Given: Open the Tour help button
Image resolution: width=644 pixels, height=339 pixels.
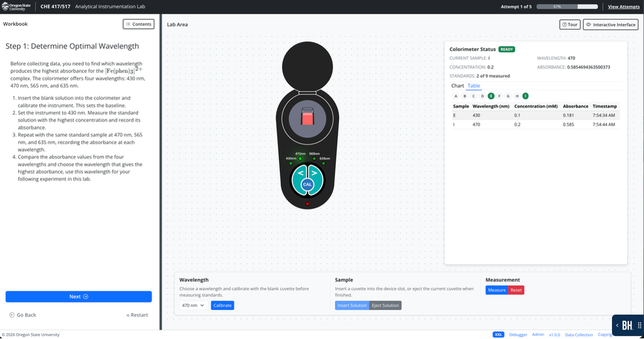Looking at the screenshot, I should point(570,24).
